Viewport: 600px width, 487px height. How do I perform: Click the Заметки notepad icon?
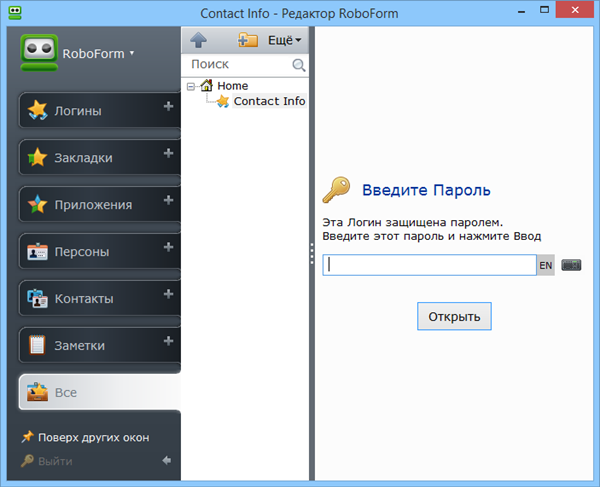(x=37, y=345)
